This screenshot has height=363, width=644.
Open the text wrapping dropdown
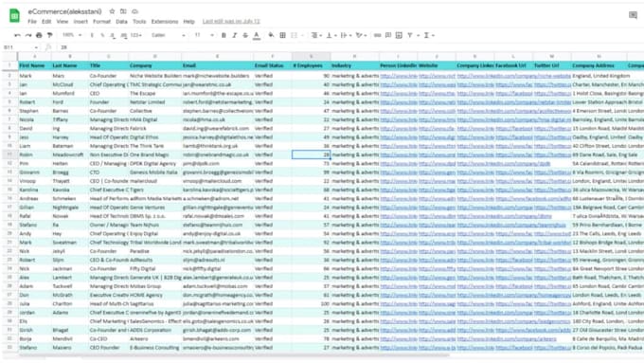click(x=346, y=35)
